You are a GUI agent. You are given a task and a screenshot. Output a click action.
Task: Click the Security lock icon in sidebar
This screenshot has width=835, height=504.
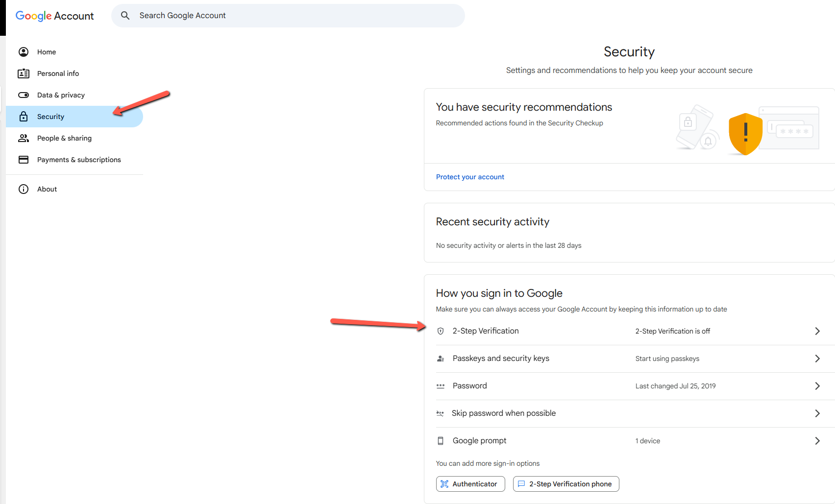coord(24,117)
